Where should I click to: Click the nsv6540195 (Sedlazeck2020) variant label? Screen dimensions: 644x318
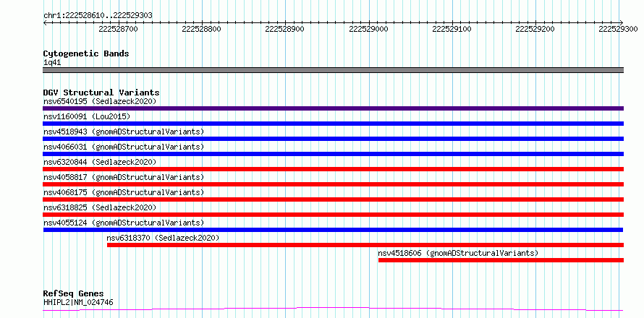100,101
